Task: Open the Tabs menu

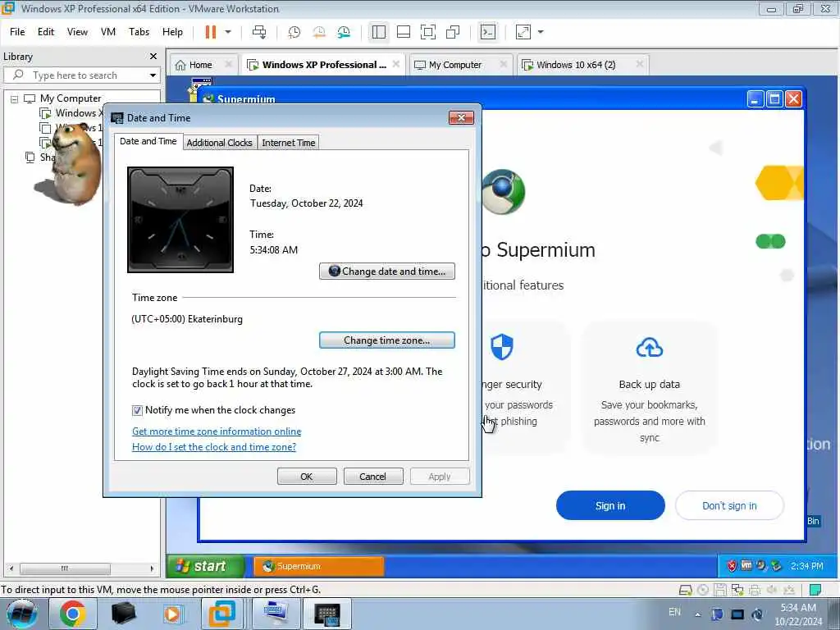Action: tap(139, 32)
